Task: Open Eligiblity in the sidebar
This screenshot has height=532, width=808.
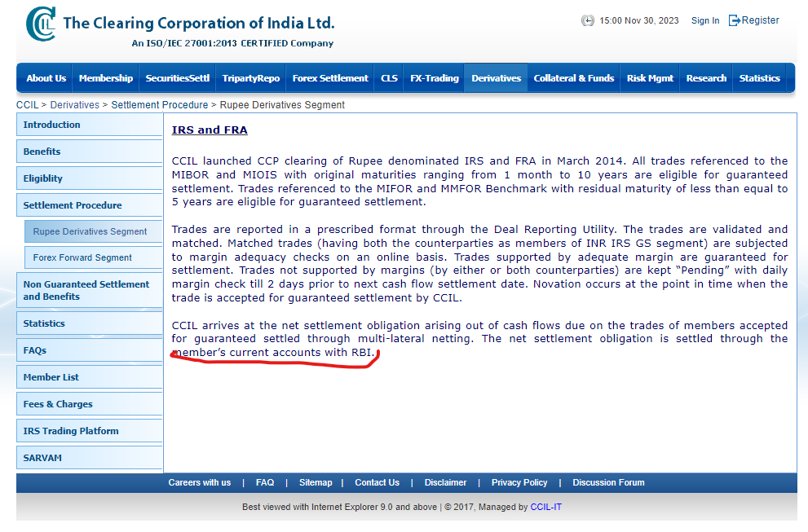Action: tap(89, 178)
